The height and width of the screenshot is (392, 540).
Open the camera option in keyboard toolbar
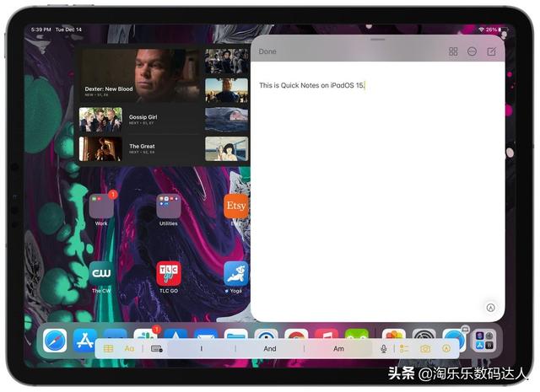tap(425, 348)
